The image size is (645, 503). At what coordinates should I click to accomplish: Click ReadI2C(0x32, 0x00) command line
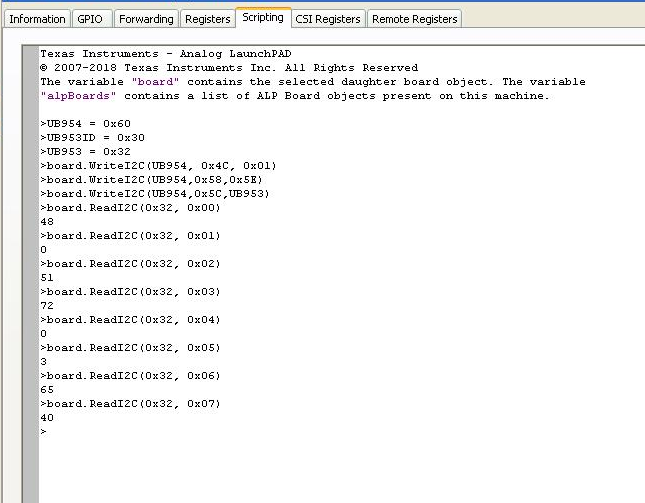pyautogui.click(x=130, y=208)
